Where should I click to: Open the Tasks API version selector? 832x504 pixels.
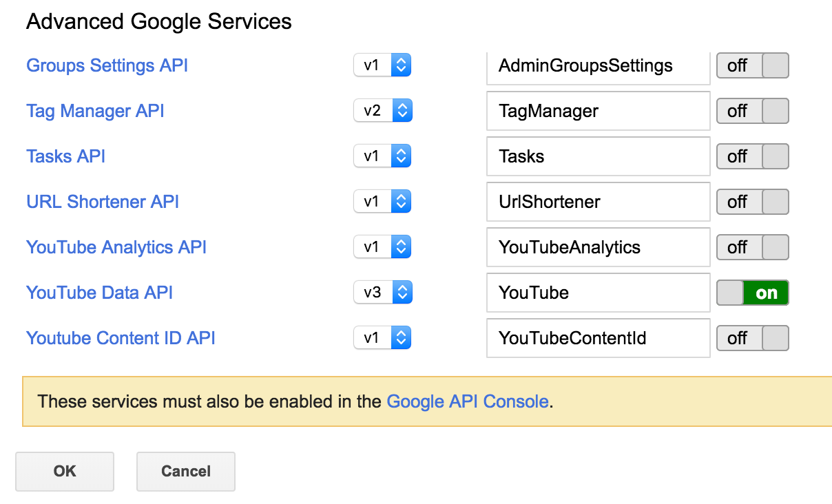tap(382, 156)
